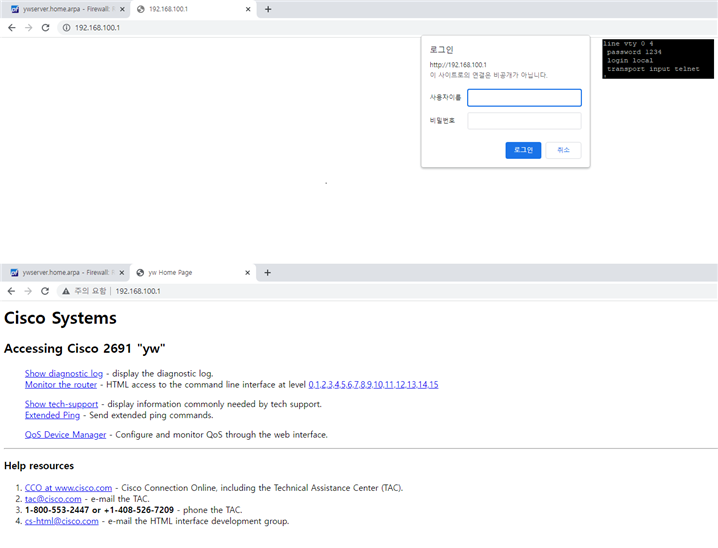Click globe favicon on yw Home Page tab
The width and height of the screenshot is (718, 548).
coord(140,273)
